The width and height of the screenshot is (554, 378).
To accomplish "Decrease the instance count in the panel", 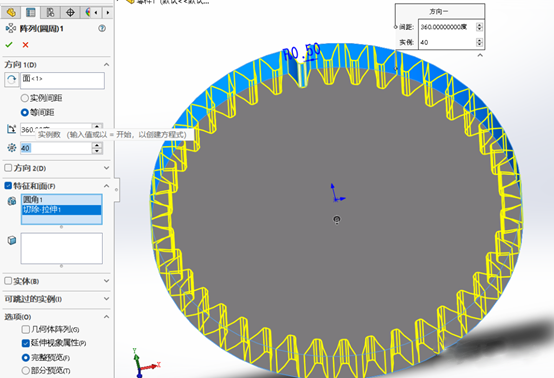I will click(x=97, y=151).
